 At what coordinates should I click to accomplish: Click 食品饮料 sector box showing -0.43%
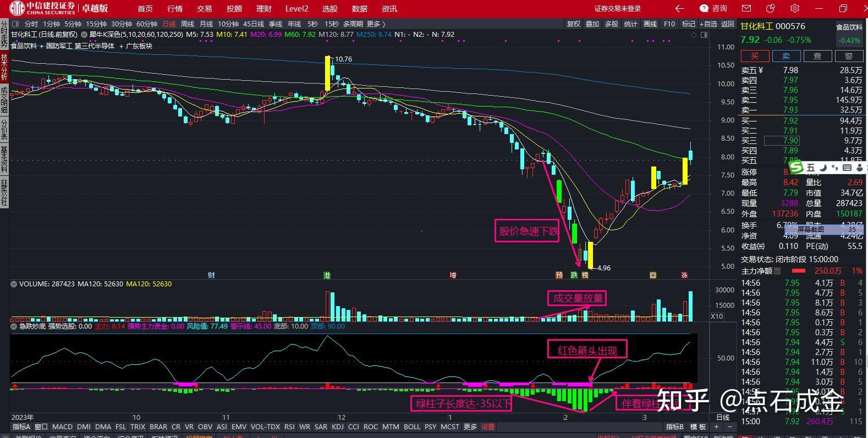849,34
